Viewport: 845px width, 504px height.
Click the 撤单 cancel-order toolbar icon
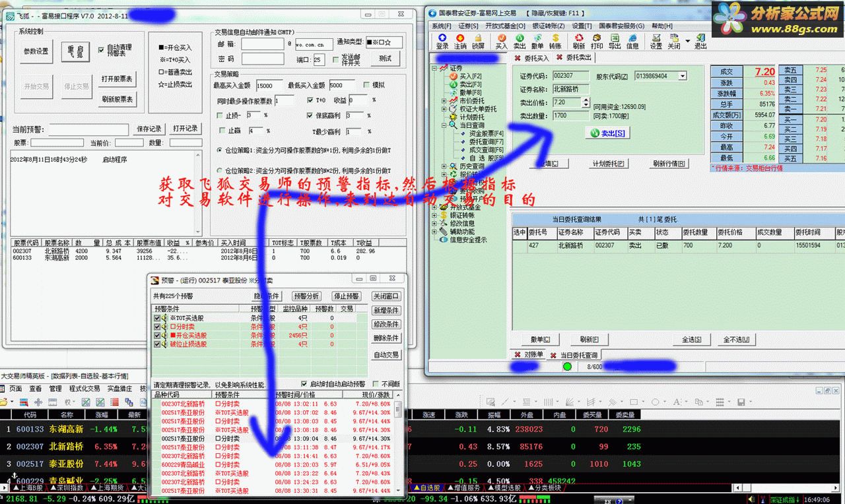(x=537, y=42)
